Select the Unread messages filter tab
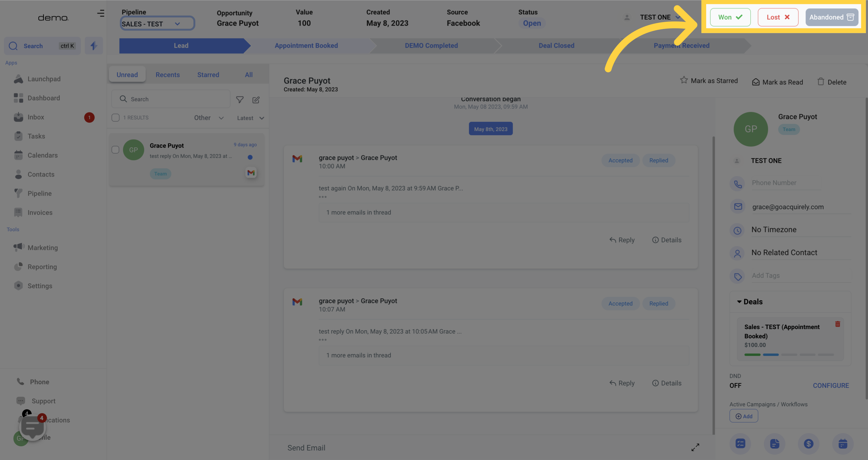 (127, 73)
